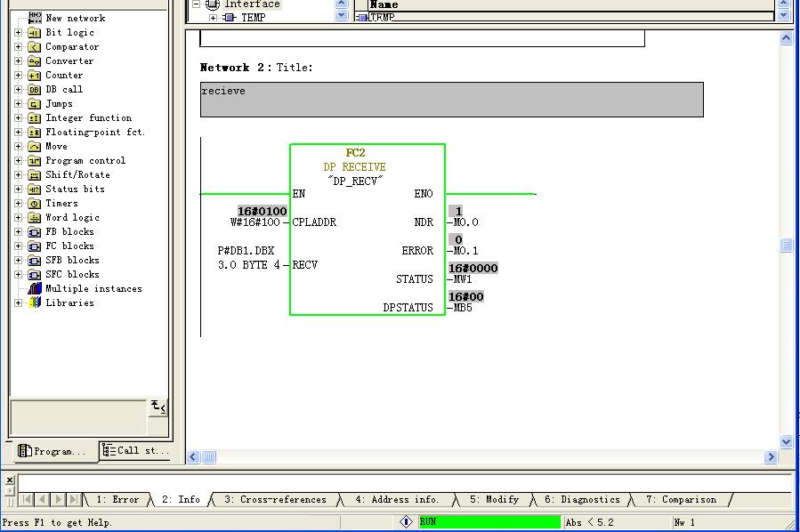The width and height of the screenshot is (800, 532).
Task: Click the Network 2 title label
Action: [x=256, y=68]
